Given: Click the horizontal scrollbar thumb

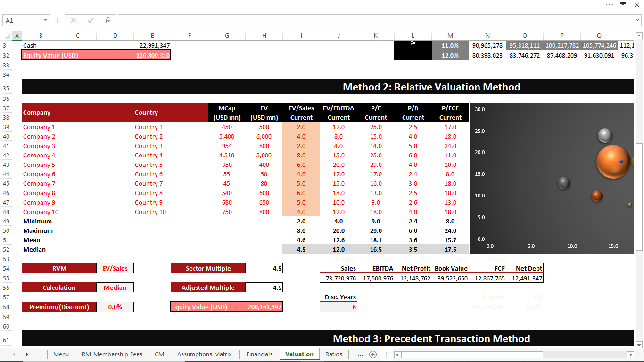Looking at the screenshot, I should pos(471,354).
